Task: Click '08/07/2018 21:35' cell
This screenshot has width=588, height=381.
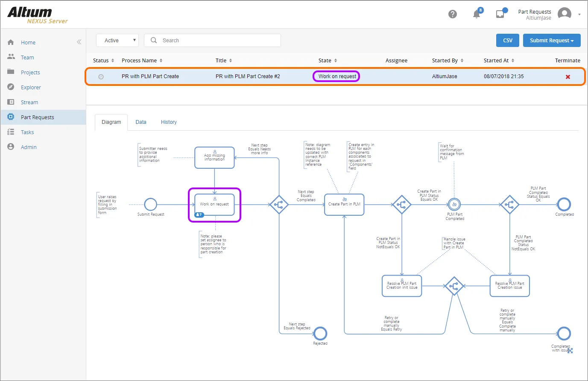Action: coord(503,76)
